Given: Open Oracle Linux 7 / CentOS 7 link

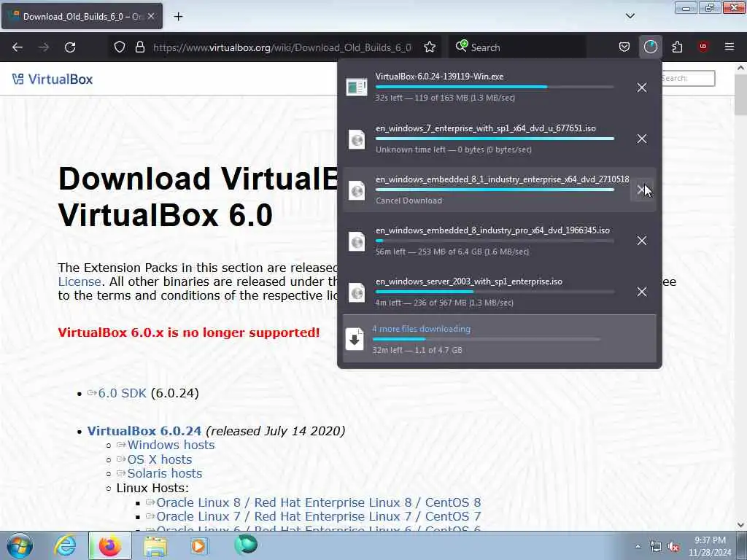Looking at the screenshot, I should click(x=318, y=516).
